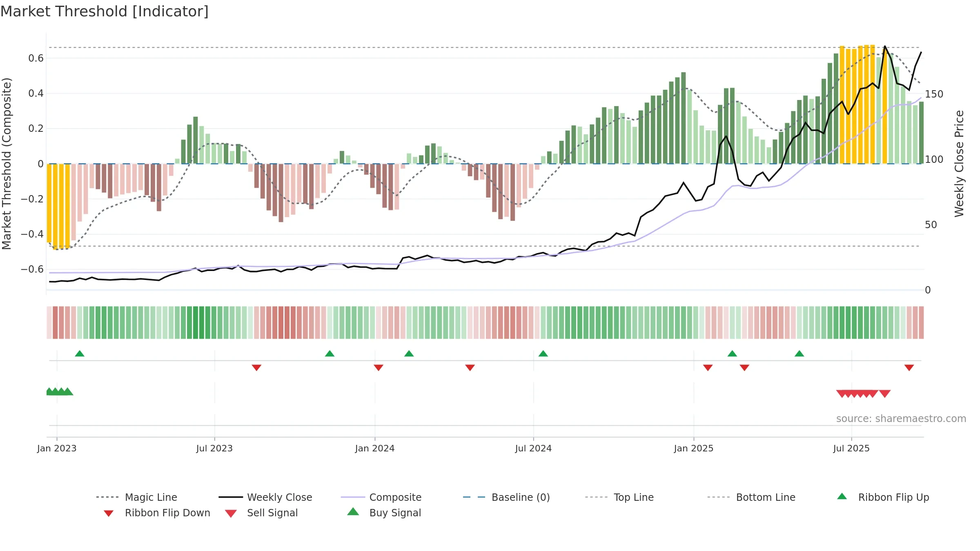Click the ribbon flip down triangle near Jan 2024
Image resolution: width=980 pixels, height=551 pixels.
point(379,368)
